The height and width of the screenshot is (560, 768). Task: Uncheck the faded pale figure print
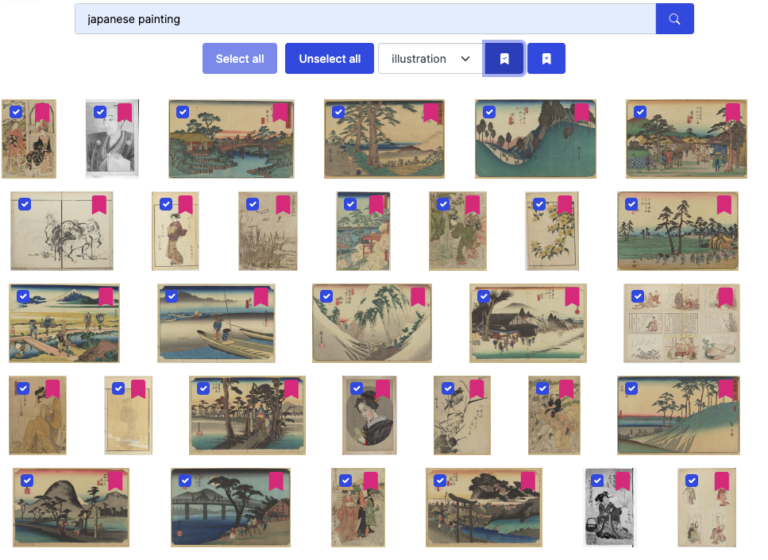click(x=118, y=389)
